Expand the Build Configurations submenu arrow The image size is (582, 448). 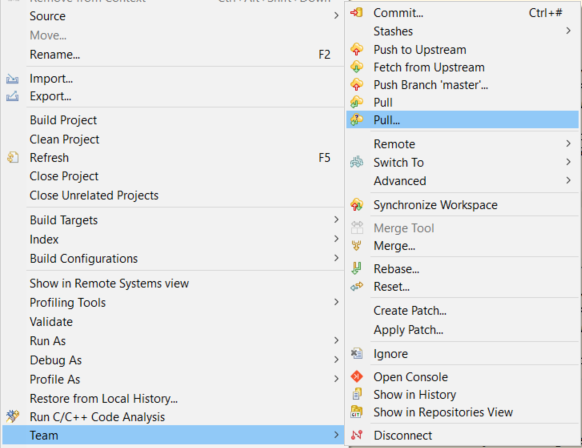tap(336, 258)
